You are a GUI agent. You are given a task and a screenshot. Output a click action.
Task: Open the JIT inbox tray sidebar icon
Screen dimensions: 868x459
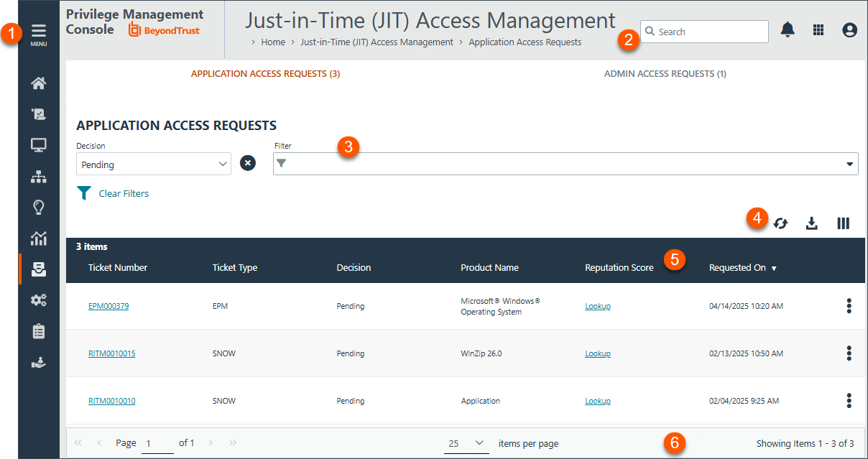pyautogui.click(x=39, y=269)
